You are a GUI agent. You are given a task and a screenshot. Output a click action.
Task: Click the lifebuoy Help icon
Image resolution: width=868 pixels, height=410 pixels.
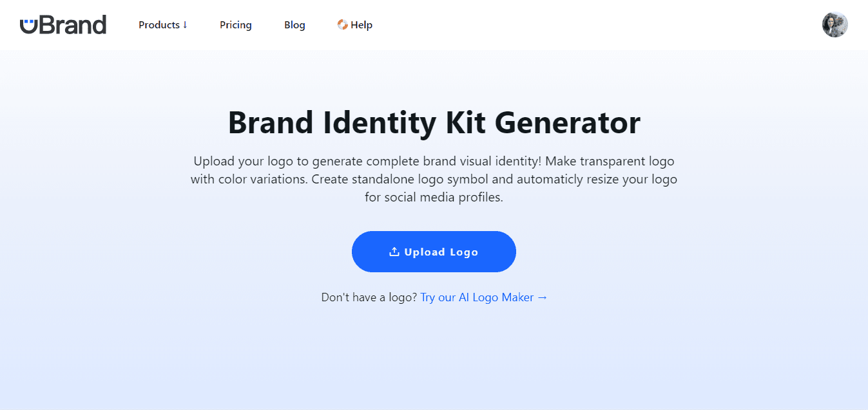pos(343,24)
